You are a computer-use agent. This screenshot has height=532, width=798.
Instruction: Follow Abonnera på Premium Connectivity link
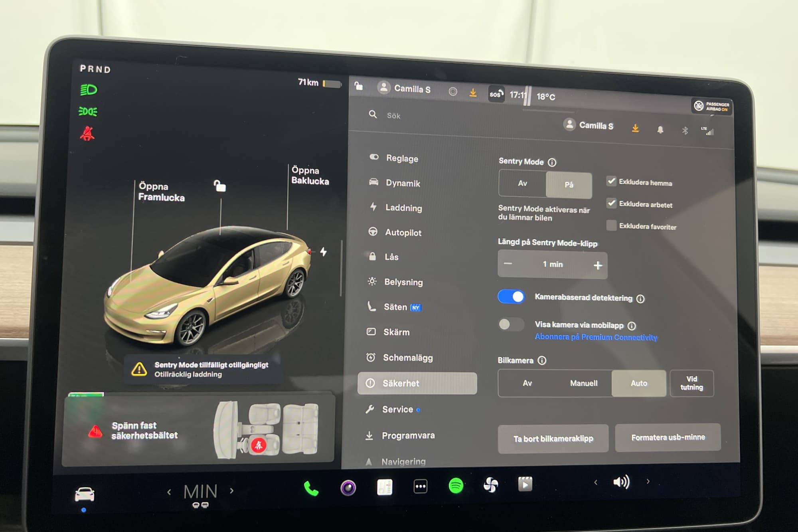click(596, 337)
